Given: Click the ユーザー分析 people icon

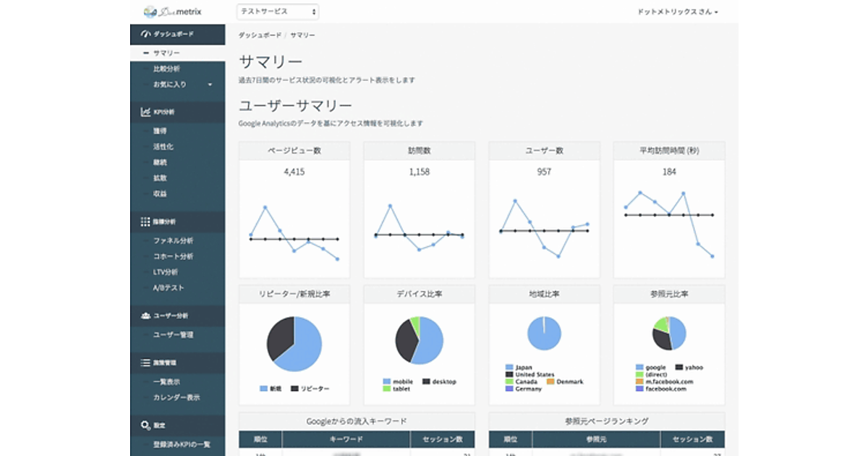Looking at the screenshot, I should 145,316.
